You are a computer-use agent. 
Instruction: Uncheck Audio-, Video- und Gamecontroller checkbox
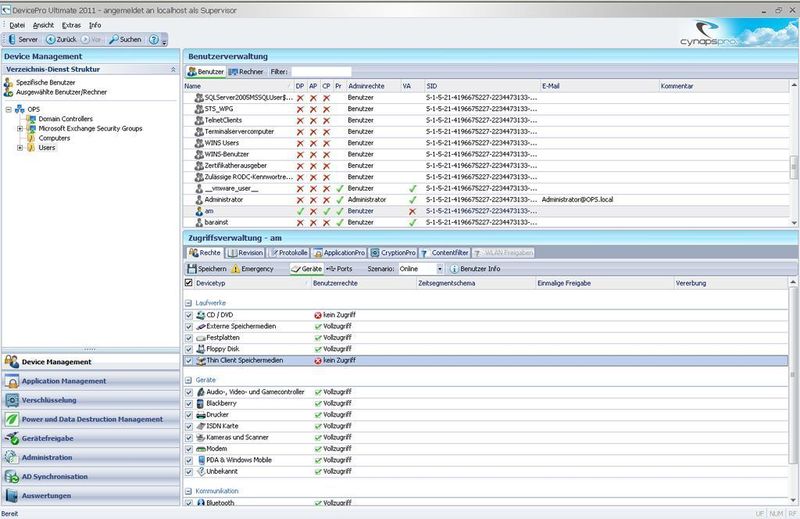189,392
